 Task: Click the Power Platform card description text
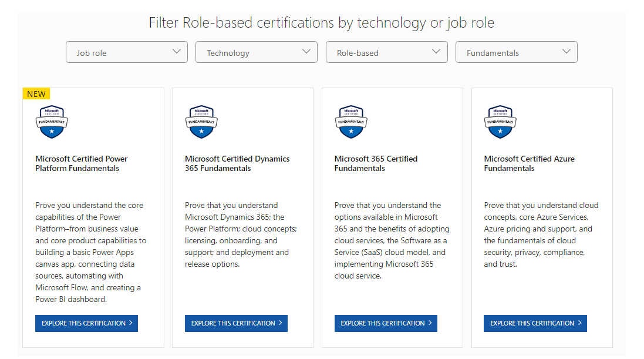[x=91, y=252]
